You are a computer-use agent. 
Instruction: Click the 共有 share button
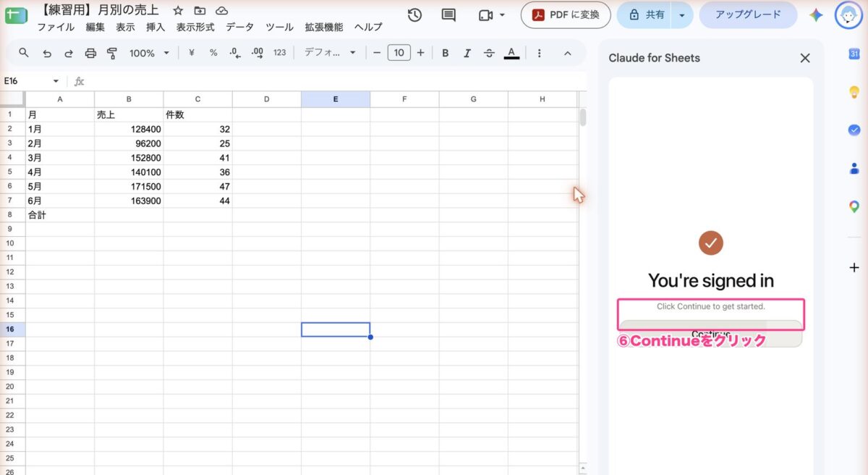point(644,15)
